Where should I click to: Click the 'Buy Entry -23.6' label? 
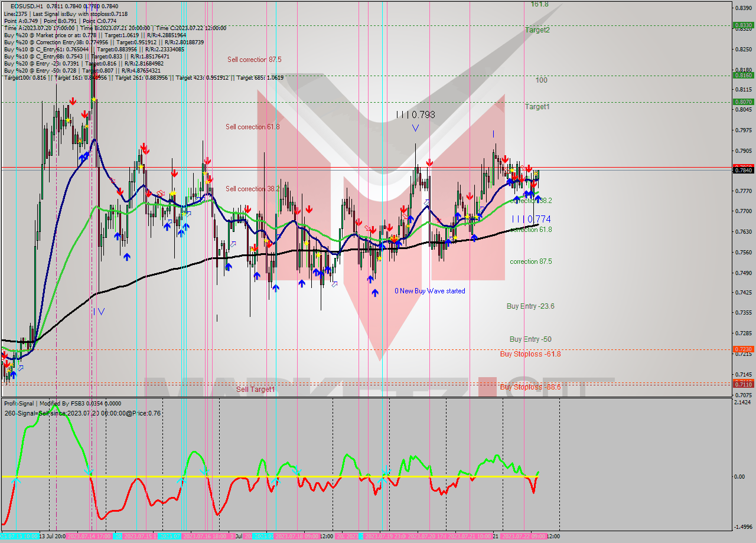coord(530,306)
